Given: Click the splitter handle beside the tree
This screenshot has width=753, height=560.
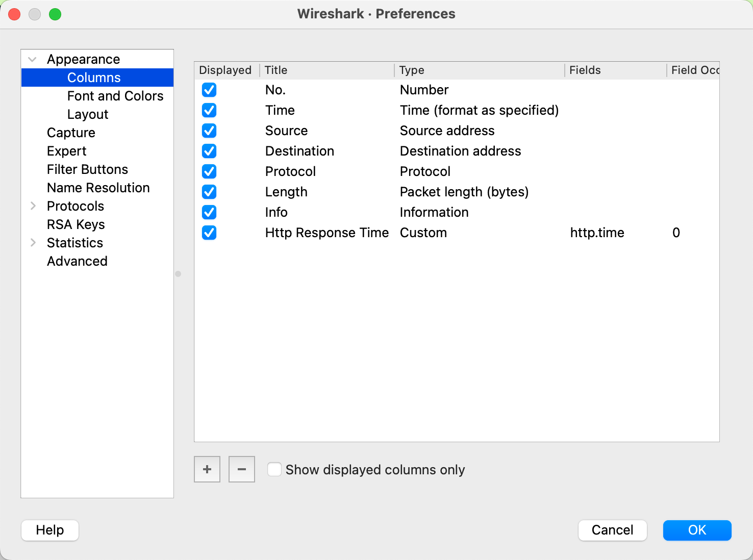Looking at the screenshot, I should (178, 274).
